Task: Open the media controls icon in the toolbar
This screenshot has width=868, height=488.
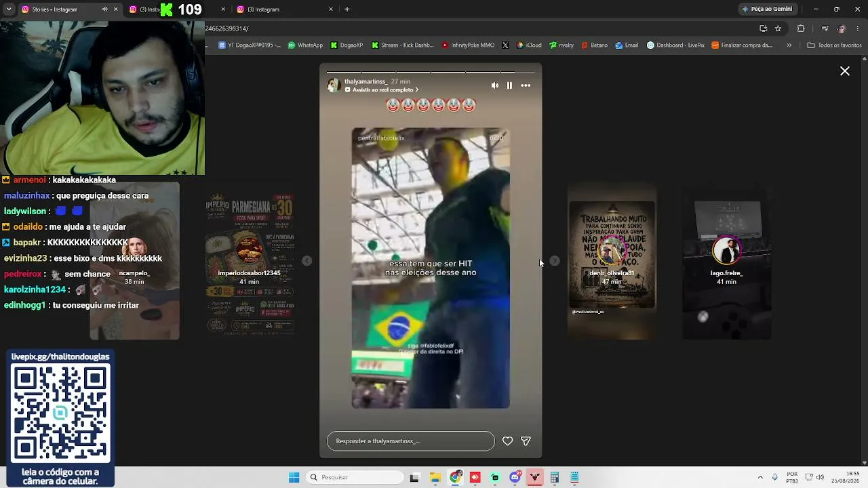Action: 825,28
